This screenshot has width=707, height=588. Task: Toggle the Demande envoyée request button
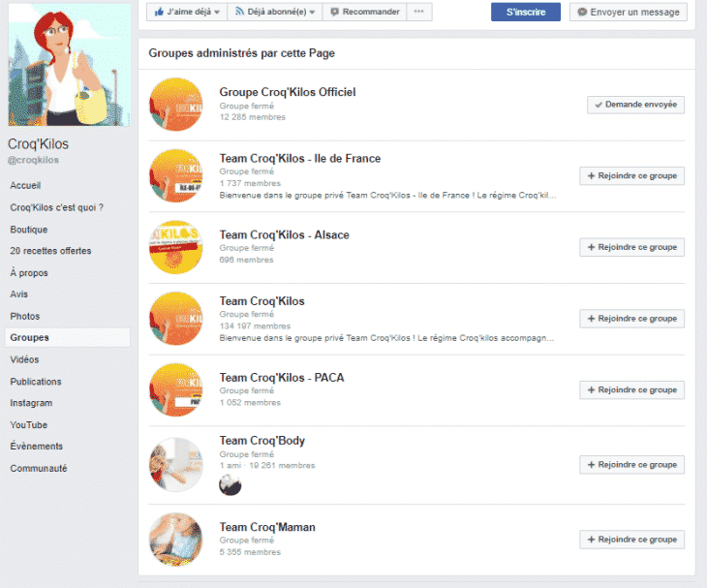click(635, 105)
